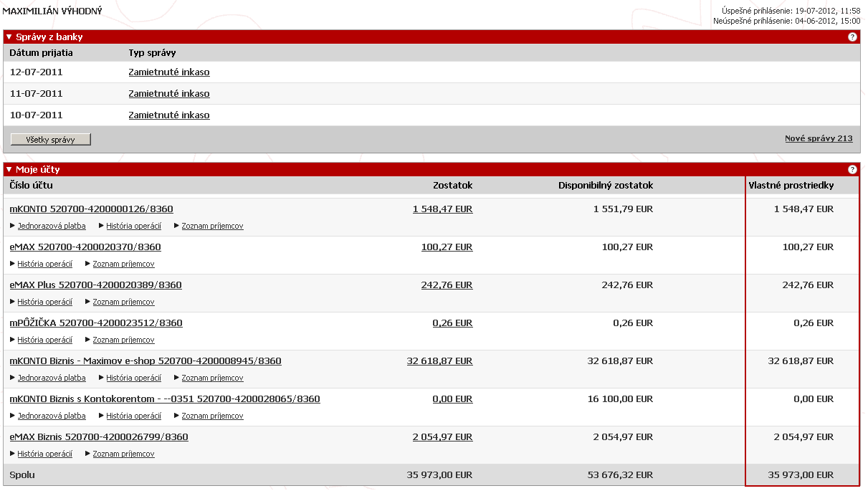The width and height of the screenshot is (868, 501).
Task: Open História operácií for eMAX Biznis
Action: 44,454
